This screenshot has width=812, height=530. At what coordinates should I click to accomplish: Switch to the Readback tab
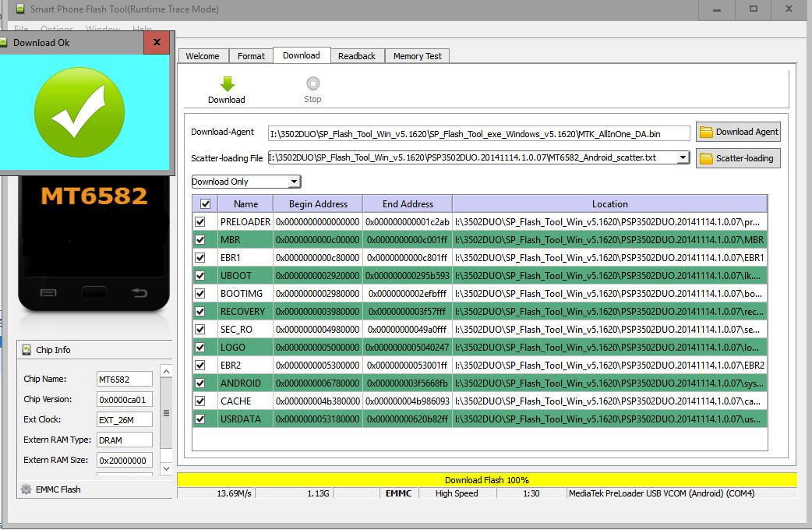click(357, 56)
